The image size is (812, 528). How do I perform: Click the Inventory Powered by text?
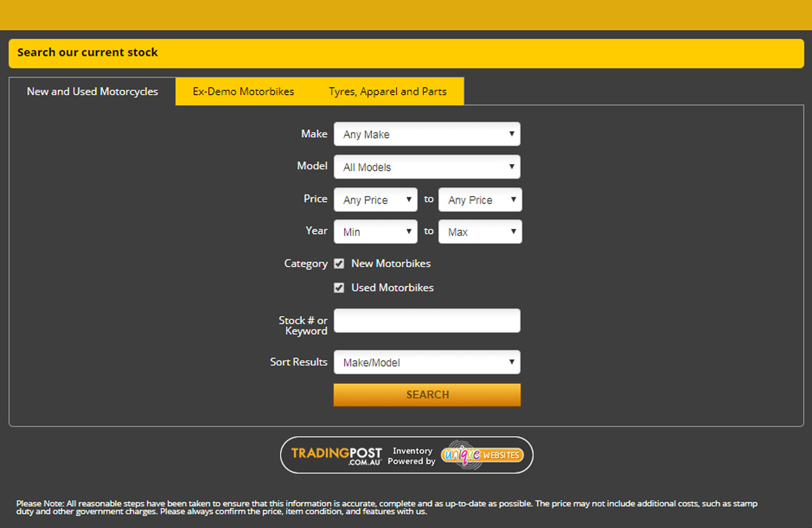pyautogui.click(x=412, y=456)
